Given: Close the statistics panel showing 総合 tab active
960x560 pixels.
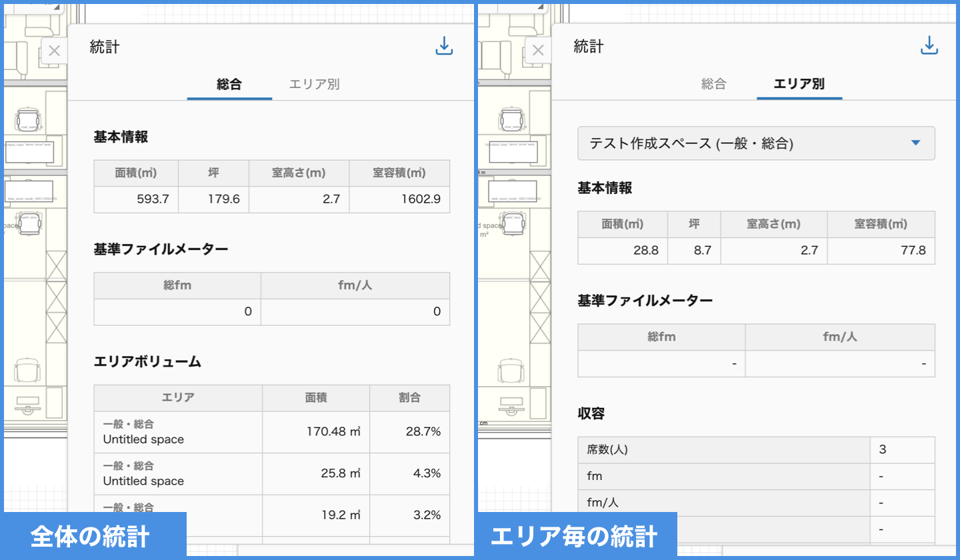Looking at the screenshot, I should 55,51.
